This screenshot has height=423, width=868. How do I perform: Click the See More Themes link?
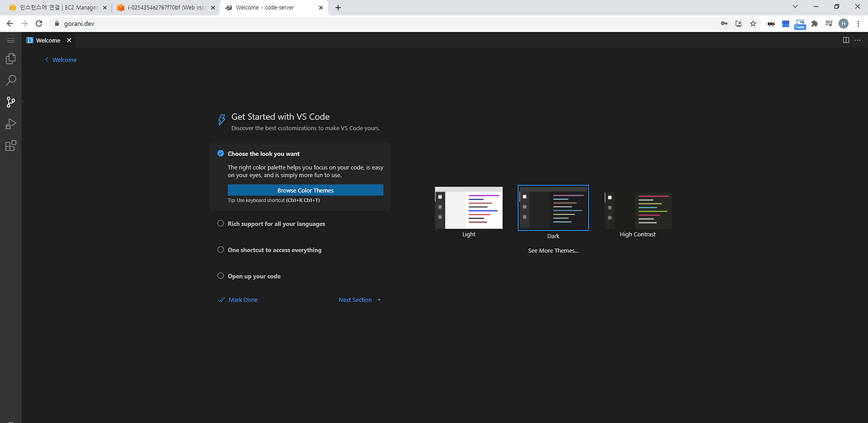553,250
